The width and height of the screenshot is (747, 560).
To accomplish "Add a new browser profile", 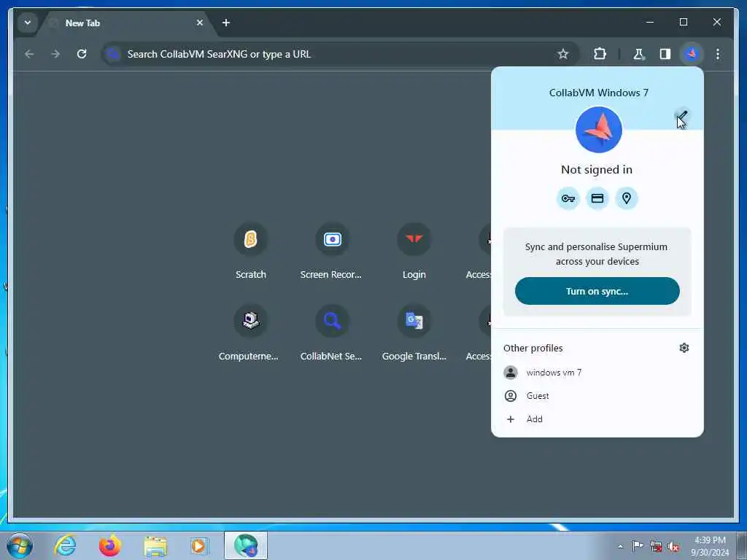I will coord(597,419).
